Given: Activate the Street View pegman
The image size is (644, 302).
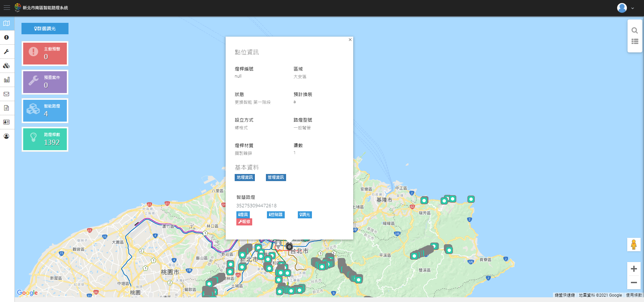Looking at the screenshot, I should tap(634, 245).
